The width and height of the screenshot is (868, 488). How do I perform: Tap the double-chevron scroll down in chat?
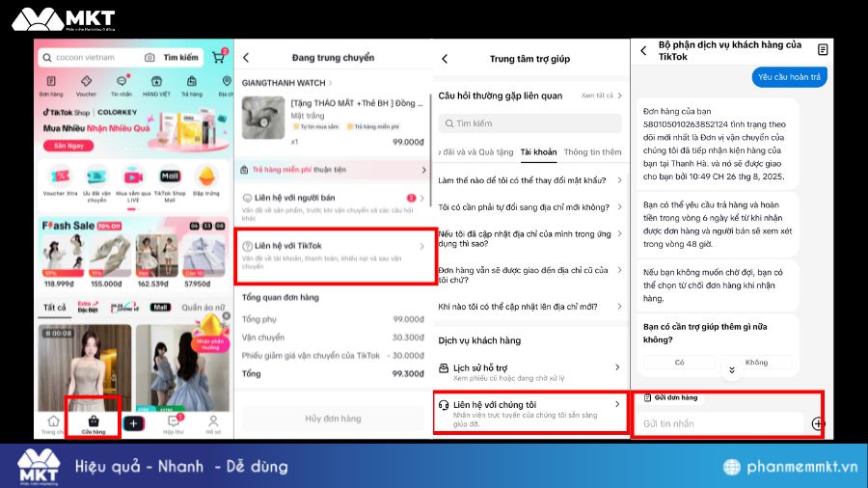click(x=732, y=370)
